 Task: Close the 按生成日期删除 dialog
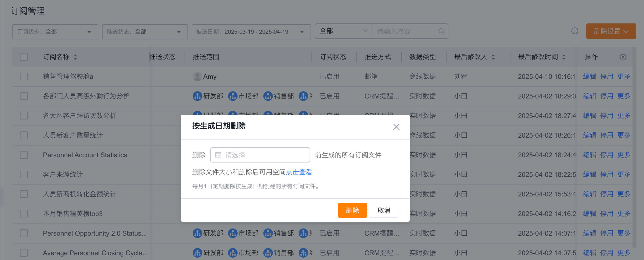tap(396, 127)
